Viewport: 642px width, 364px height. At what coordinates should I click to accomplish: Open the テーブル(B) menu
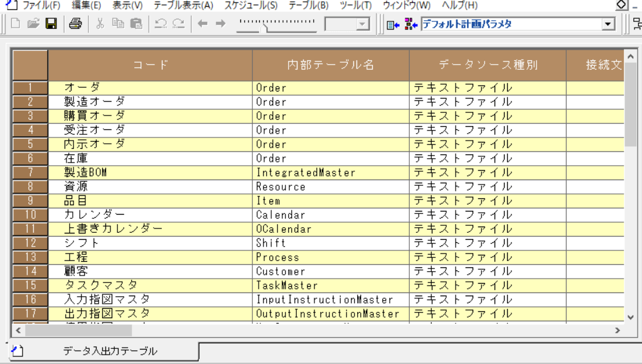pos(309,5)
